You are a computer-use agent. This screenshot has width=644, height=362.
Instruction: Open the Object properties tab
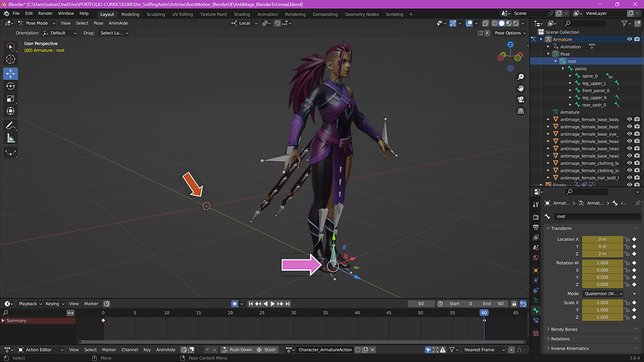click(x=536, y=271)
